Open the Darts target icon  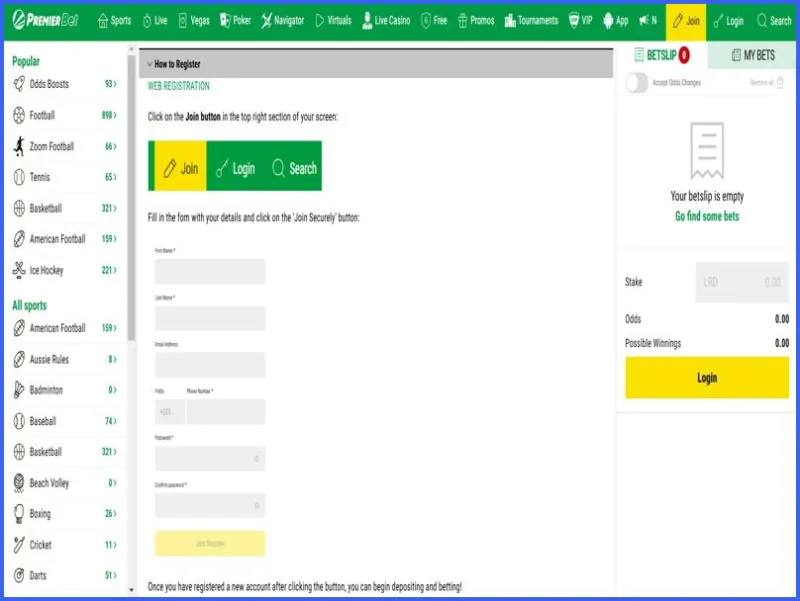click(x=19, y=575)
